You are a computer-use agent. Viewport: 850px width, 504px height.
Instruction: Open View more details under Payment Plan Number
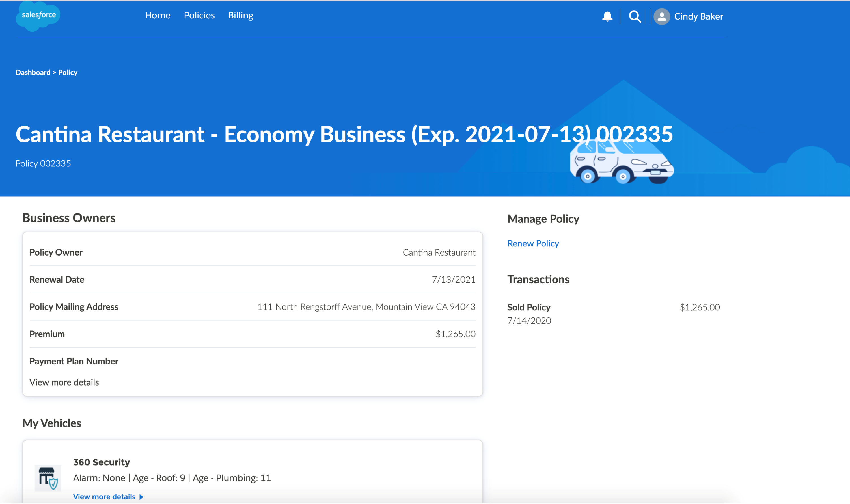tap(64, 382)
